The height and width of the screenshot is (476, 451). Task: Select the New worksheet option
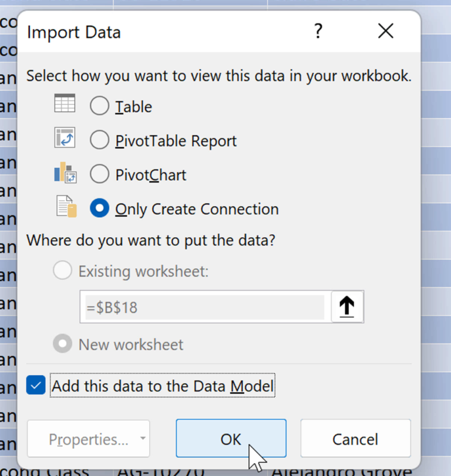62,343
